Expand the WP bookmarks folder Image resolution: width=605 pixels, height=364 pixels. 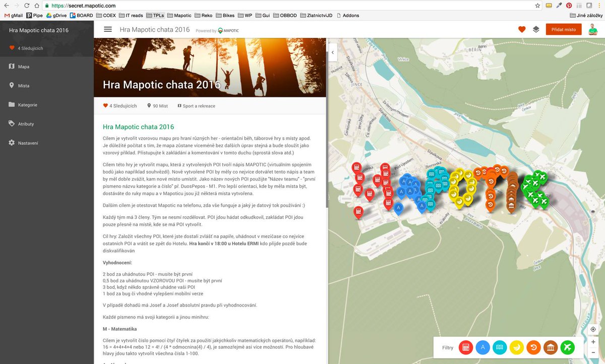point(245,15)
